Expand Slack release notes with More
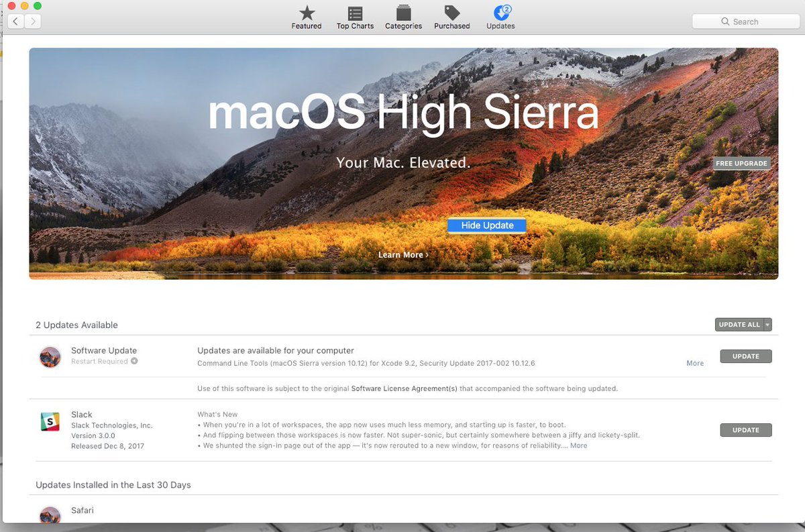Viewport: 805px width, 532px height. click(x=578, y=445)
